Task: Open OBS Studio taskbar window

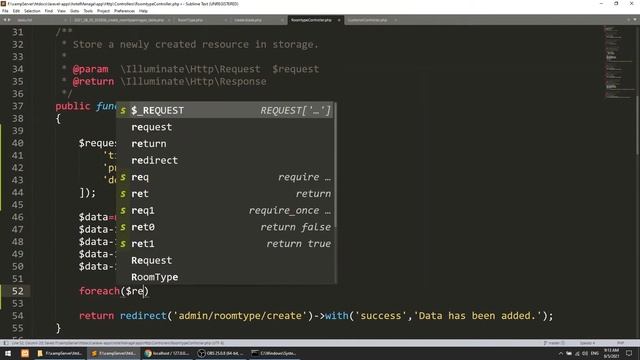Action: 221,353
